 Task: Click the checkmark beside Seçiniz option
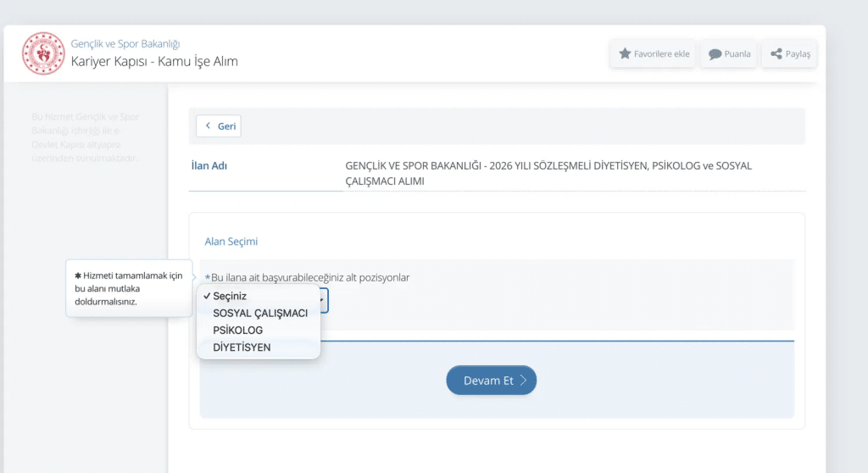(x=207, y=296)
